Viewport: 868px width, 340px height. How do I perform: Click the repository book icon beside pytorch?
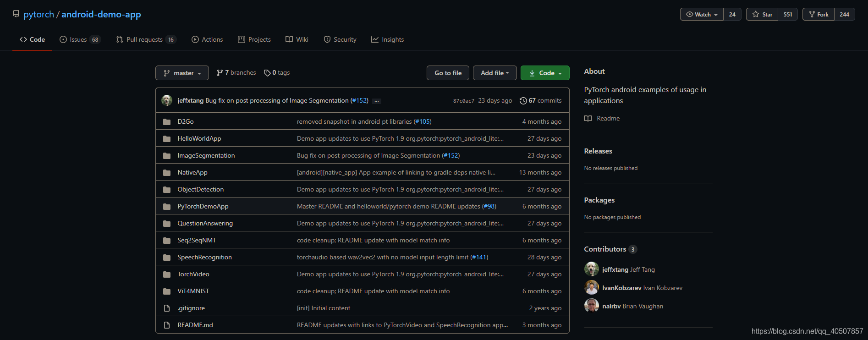(x=16, y=14)
